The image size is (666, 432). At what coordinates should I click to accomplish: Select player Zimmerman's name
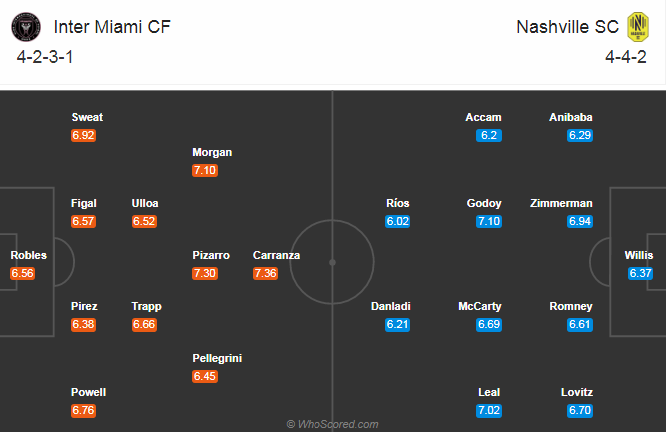562,203
